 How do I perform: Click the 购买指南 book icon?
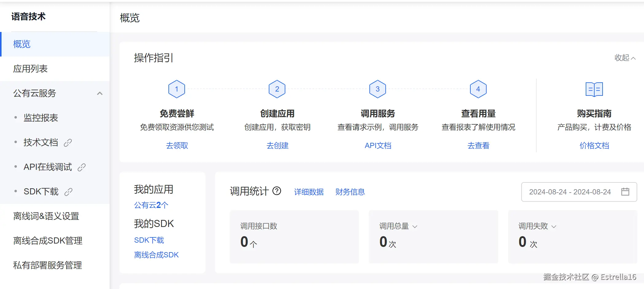pos(594,89)
